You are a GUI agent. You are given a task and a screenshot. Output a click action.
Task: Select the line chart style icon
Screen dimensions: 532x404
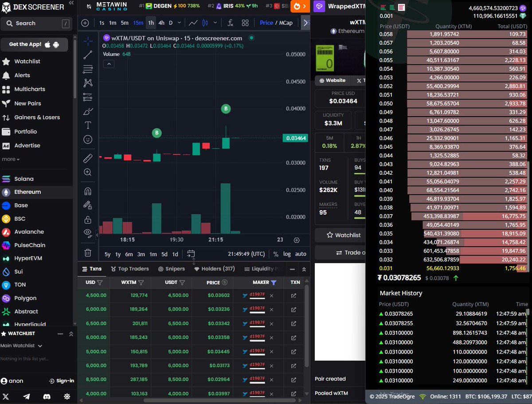[x=193, y=23]
